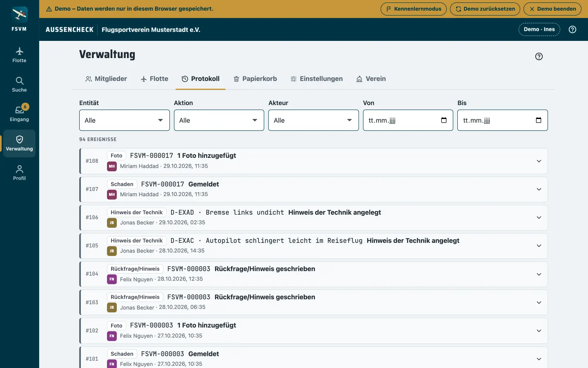Switch to the Flotte tab
The width and height of the screenshot is (588, 368).
[154, 79]
